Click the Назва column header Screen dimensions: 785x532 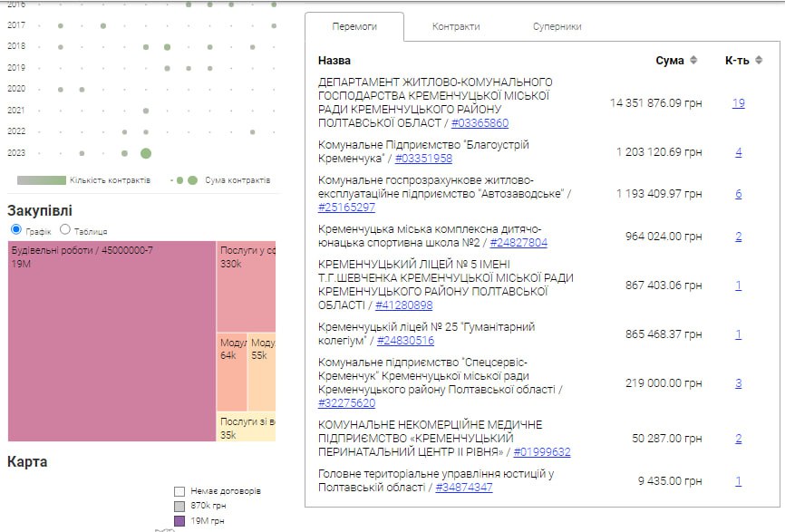coord(334,61)
